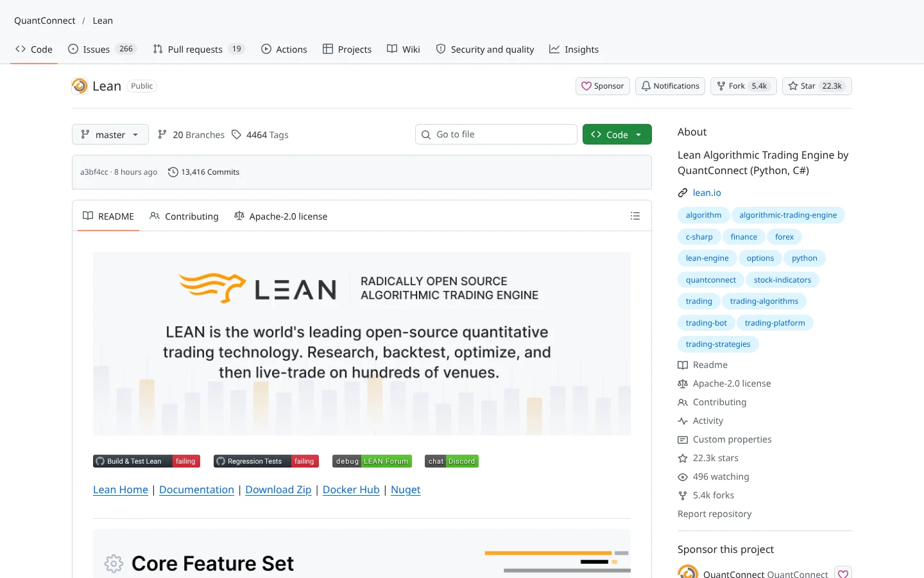The width and height of the screenshot is (924, 578).
Task: Click the Regression Tests failing badge
Action: point(266,461)
